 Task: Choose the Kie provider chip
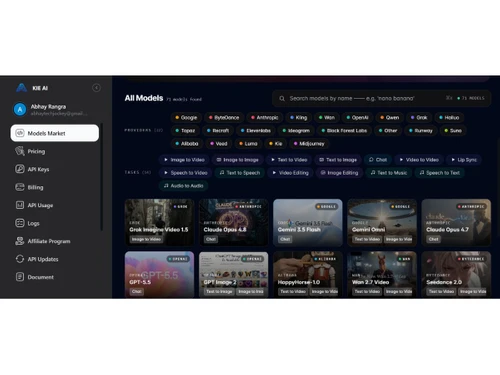(276, 143)
